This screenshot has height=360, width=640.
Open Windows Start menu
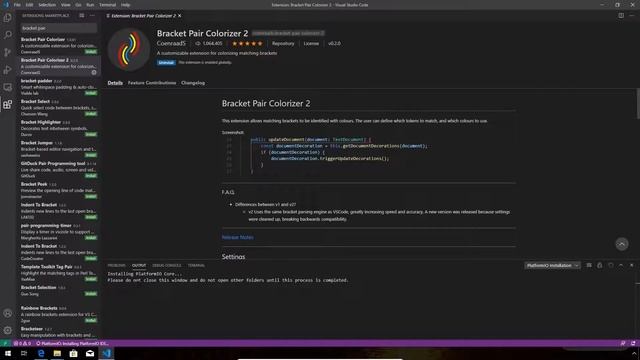pos(8,353)
